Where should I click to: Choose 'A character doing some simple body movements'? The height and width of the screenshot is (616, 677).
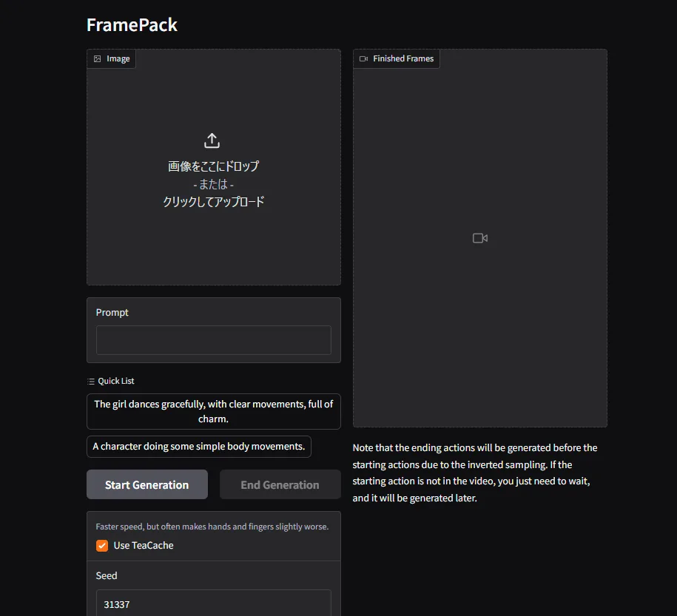click(199, 447)
